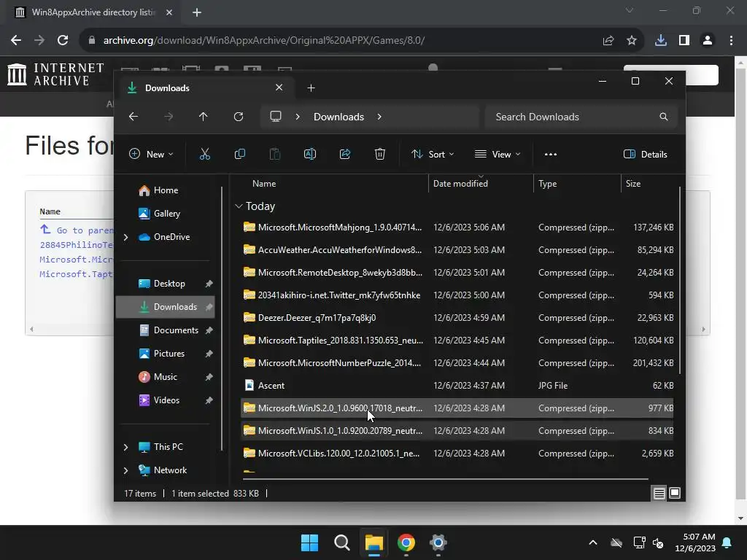Go back in File Explorer
The height and width of the screenshot is (560, 747).
tap(133, 117)
